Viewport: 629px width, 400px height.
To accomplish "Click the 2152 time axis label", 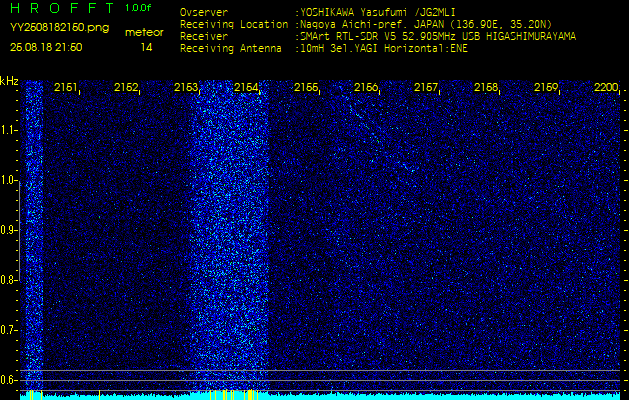I will pyautogui.click(x=126, y=87).
